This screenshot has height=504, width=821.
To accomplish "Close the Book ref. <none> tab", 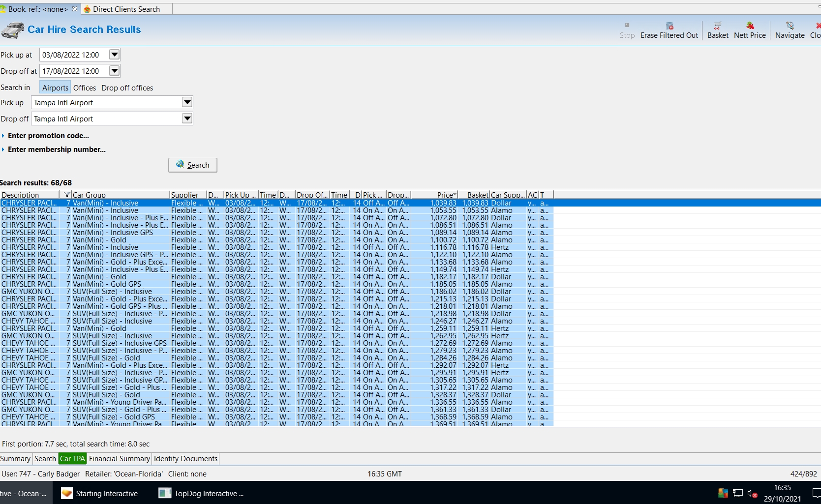I will [x=75, y=9].
